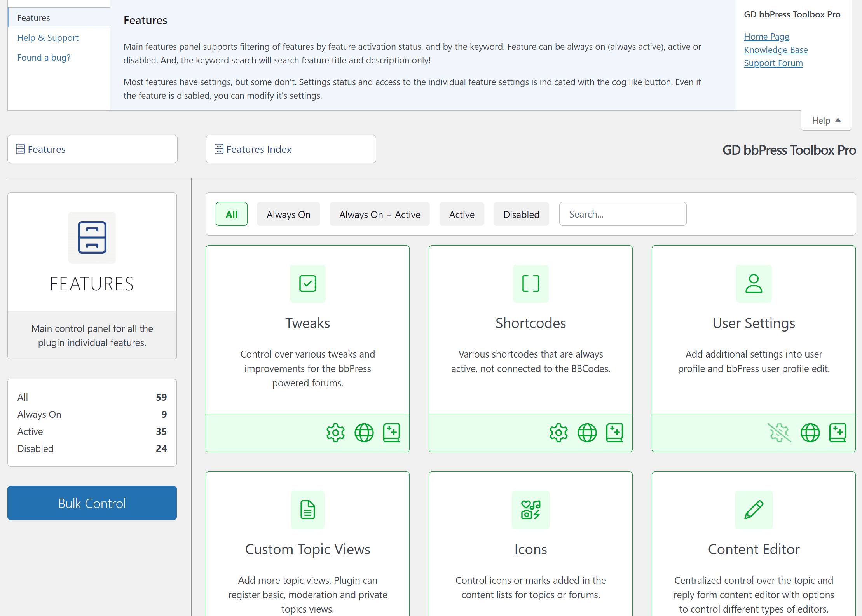Click the Custom Topic Views card title
The height and width of the screenshot is (616, 862).
coord(308,549)
